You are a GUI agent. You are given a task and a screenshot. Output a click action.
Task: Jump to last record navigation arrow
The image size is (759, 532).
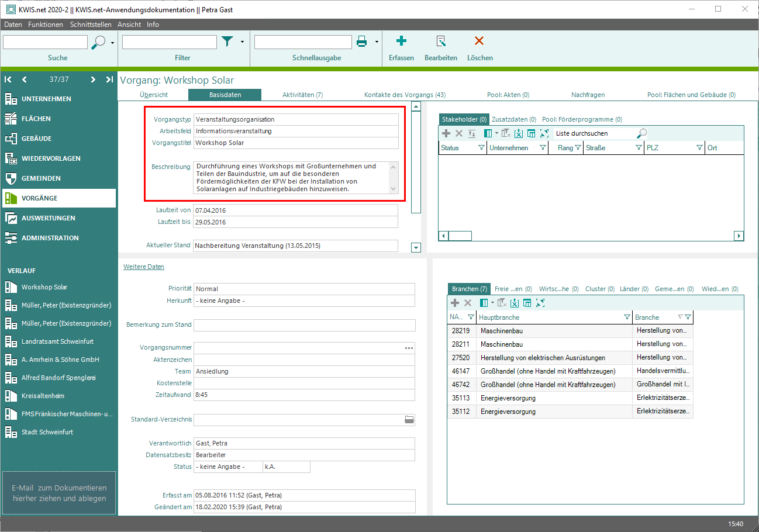pos(109,80)
